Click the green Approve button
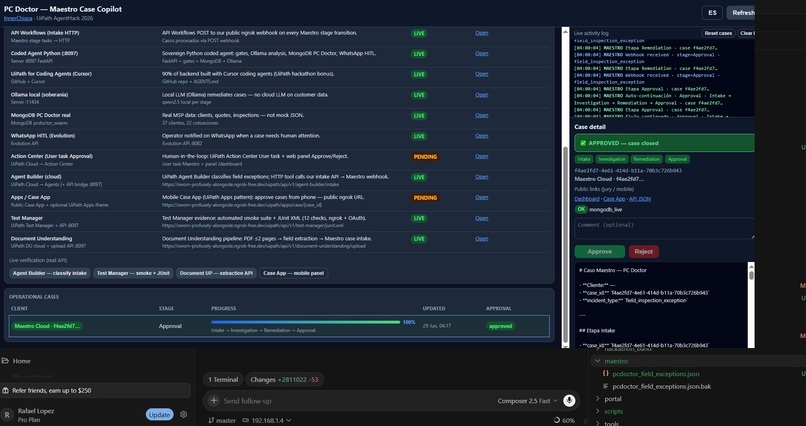806x426 pixels. 599,251
